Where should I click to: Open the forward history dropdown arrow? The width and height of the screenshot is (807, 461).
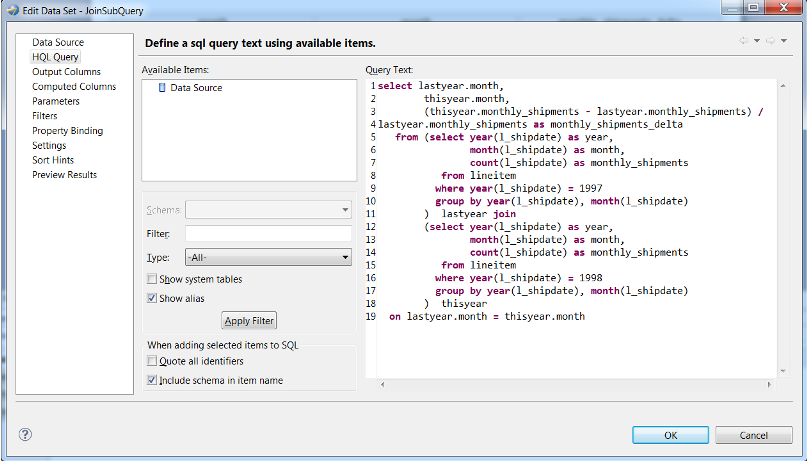784,41
